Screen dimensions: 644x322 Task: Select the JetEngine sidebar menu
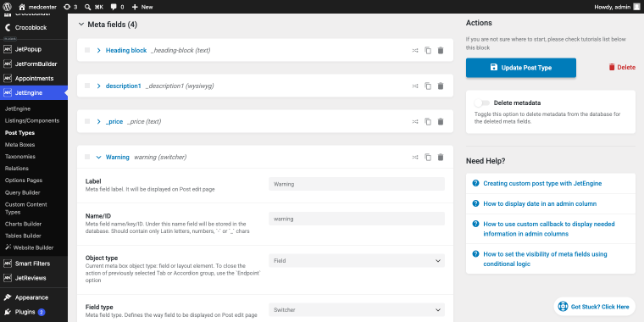pyautogui.click(x=34, y=93)
